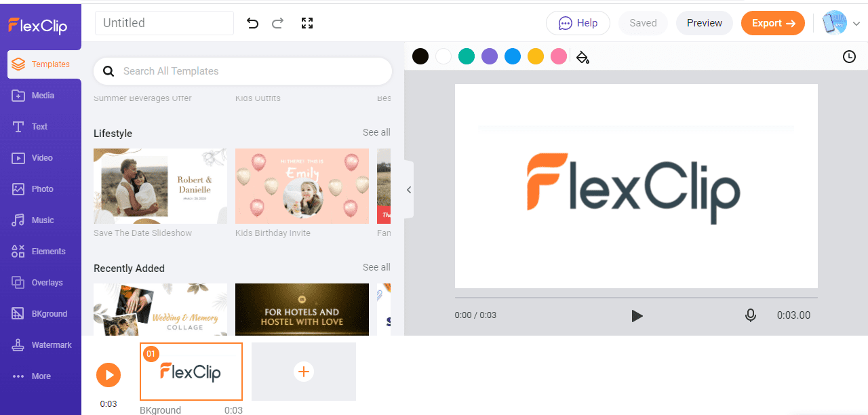Image resolution: width=868 pixels, height=415 pixels.
Task: Select the yellow color swatch
Action: pos(536,56)
